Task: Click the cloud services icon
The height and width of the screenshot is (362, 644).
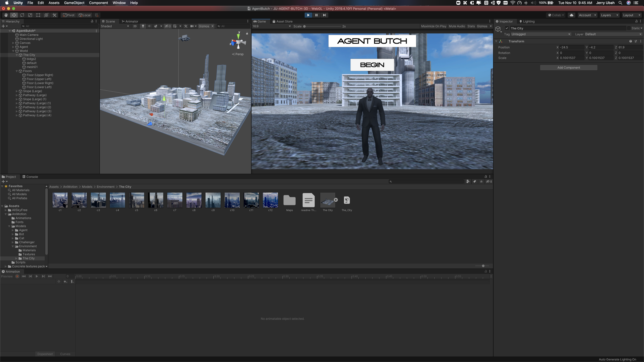Action: [x=571, y=15]
